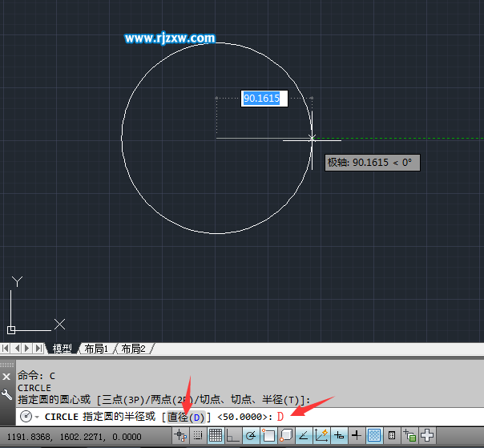Toggle Show Lineweight status icon
Image resolution: width=484 pixels, height=448 pixels.
pos(357,436)
